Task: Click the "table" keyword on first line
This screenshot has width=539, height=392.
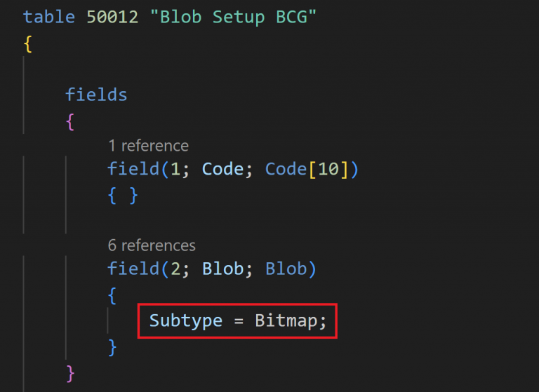Action: point(48,17)
